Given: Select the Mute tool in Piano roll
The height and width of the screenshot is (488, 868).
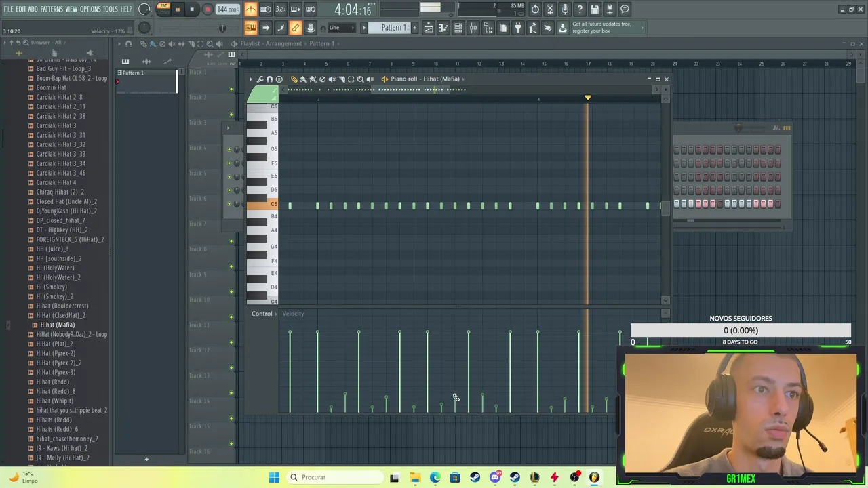Looking at the screenshot, I should [x=332, y=79].
